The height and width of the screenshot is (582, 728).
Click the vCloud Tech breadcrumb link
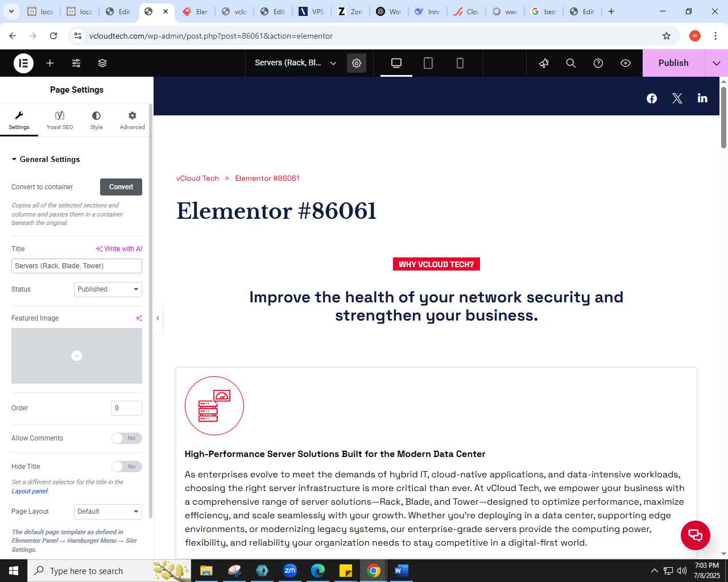(x=197, y=178)
